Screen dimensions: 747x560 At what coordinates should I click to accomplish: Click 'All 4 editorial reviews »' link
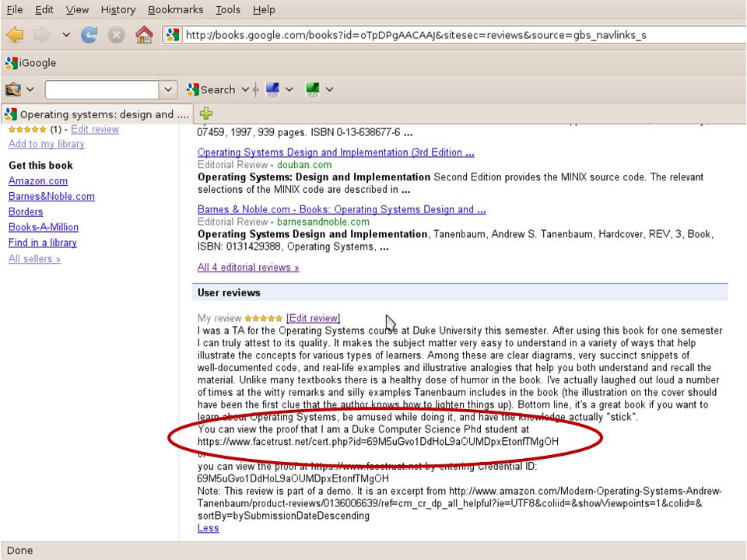pyautogui.click(x=248, y=267)
